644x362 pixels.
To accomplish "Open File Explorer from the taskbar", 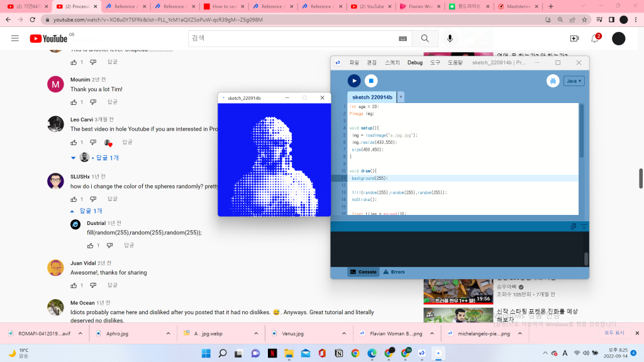I will (x=289, y=353).
